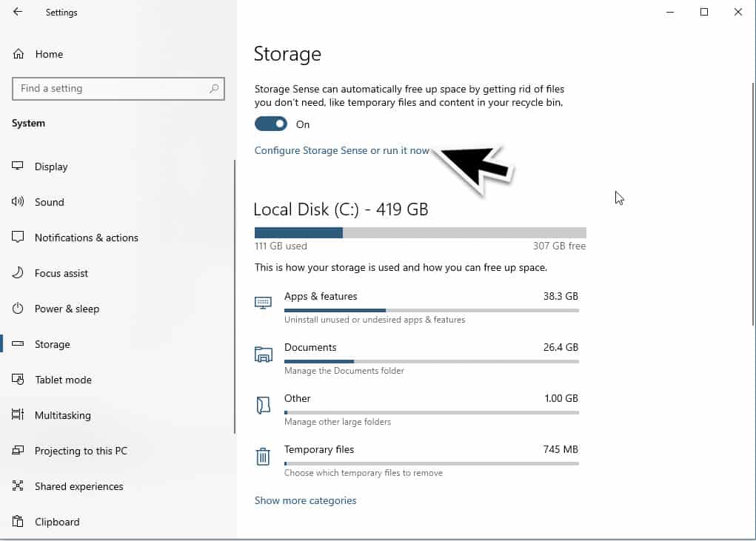This screenshot has width=756, height=541.
Task: Expand more storage categories
Action: click(305, 500)
